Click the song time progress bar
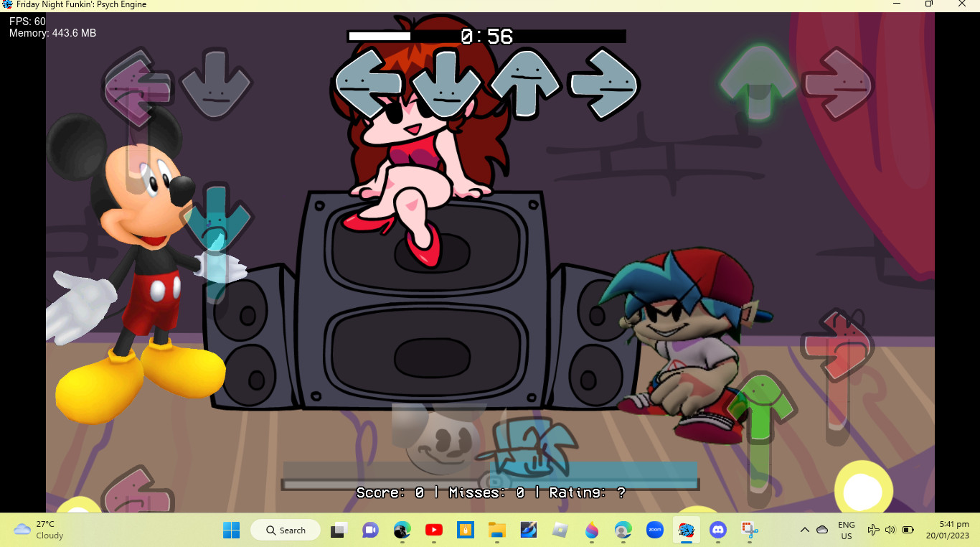The width and height of the screenshot is (980, 547). pos(486,36)
